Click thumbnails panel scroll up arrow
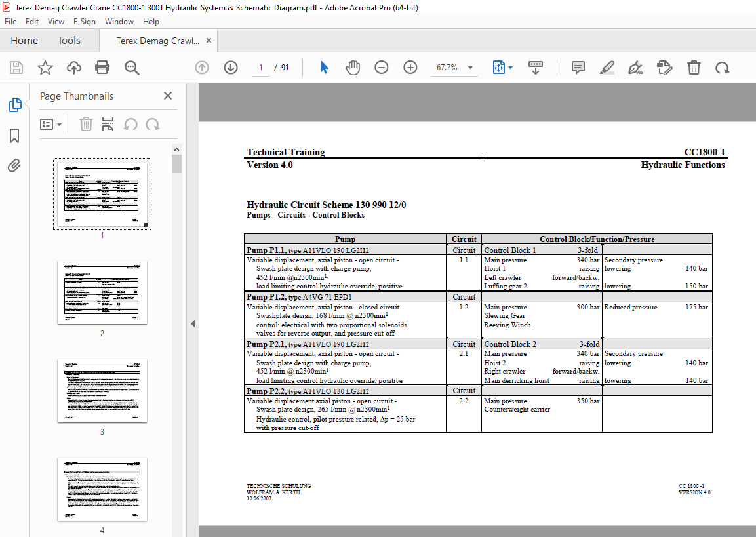The height and width of the screenshot is (537, 756). coord(176,149)
